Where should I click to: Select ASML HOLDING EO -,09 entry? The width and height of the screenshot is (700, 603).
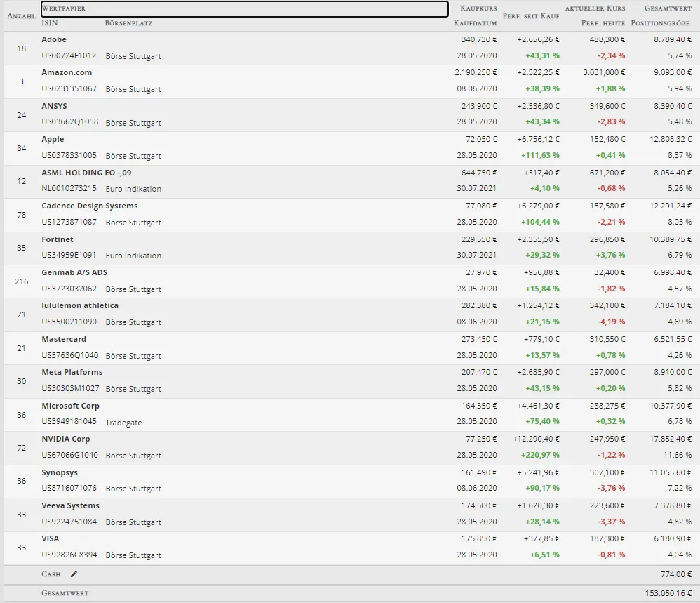[86, 173]
